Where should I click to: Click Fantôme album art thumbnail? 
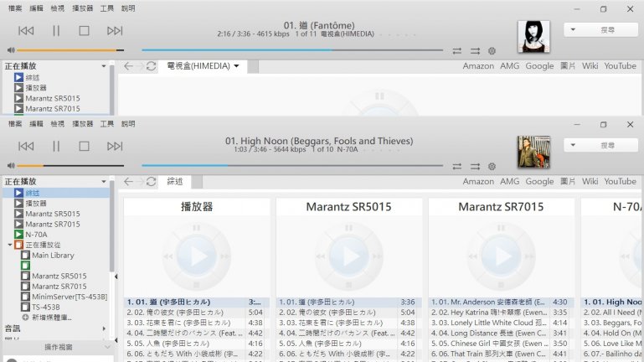coord(533,37)
